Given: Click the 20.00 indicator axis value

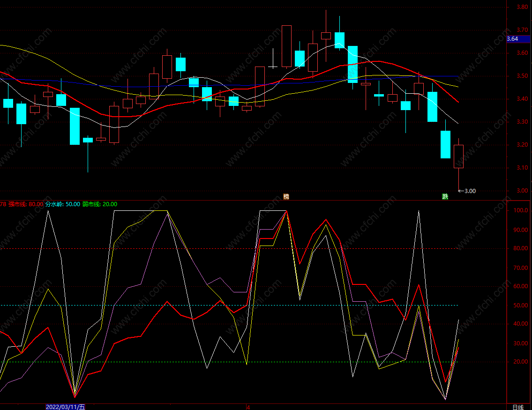Looking at the screenshot, I should [521, 362].
